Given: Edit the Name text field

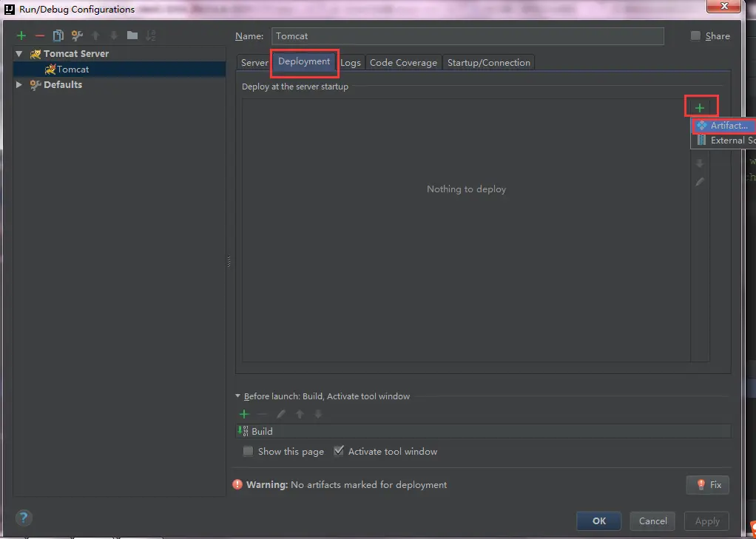Looking at the screenshot, I should pyautogui.click(x=468, y=36).
